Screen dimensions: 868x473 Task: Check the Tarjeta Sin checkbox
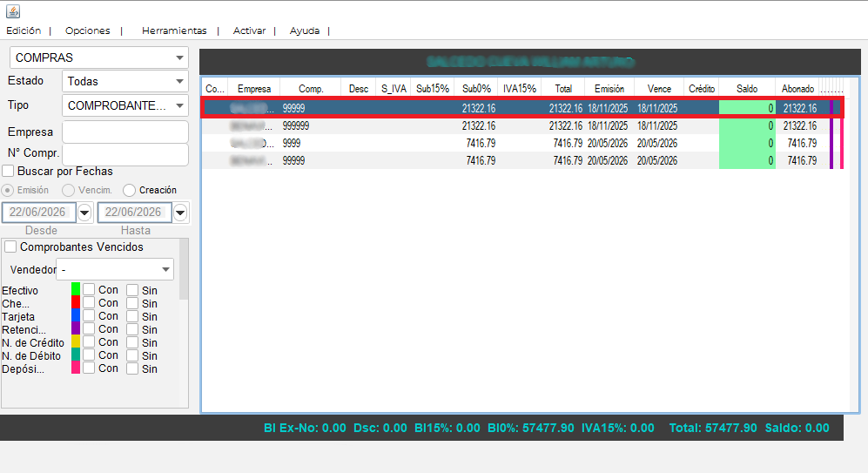click(x=132, y=316)
